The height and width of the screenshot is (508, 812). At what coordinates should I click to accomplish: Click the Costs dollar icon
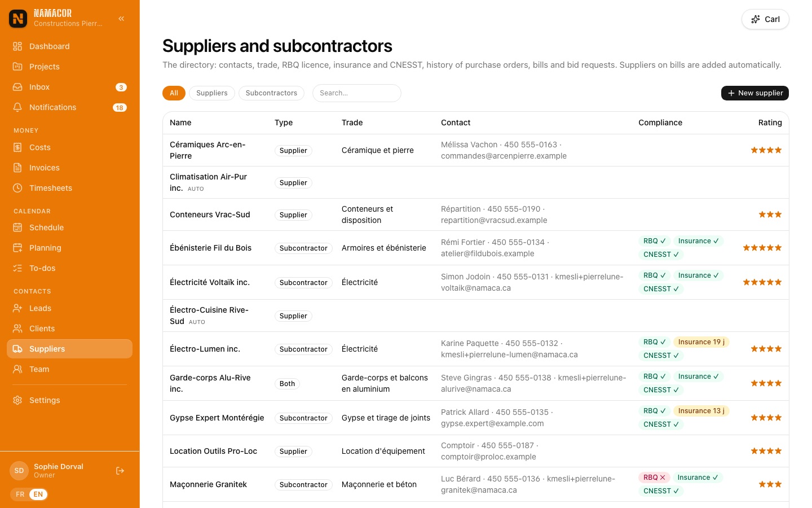(17, 147)
